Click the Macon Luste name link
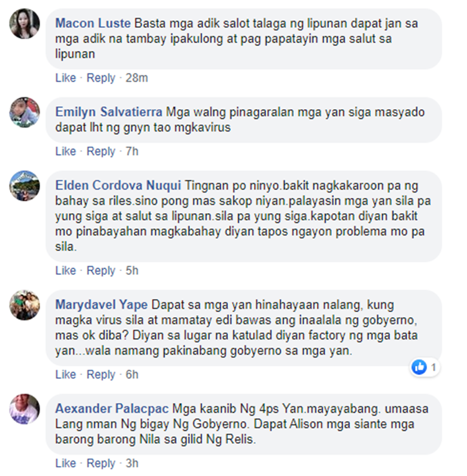 point(93,24)
